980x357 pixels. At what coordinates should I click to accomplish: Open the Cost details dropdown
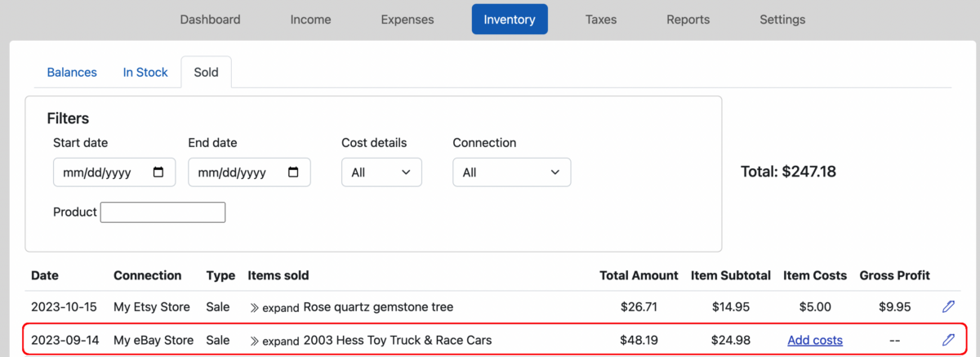381,172
